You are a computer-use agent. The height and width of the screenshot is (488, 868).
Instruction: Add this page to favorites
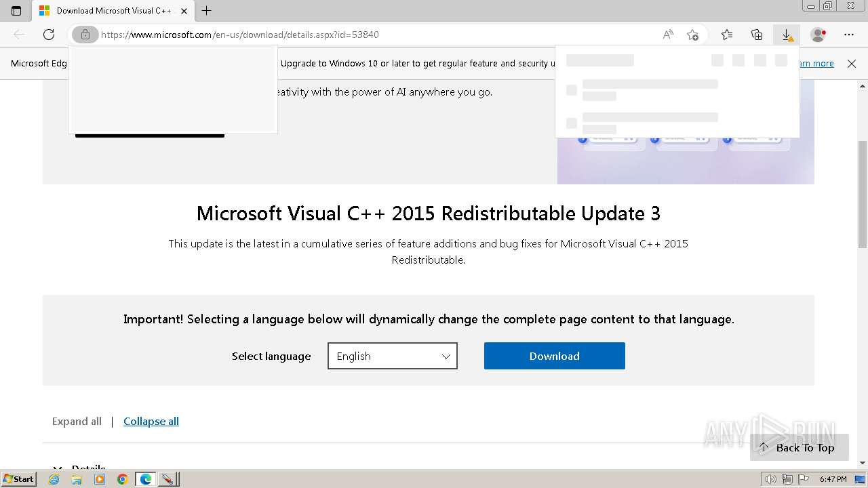coord(692,35)
